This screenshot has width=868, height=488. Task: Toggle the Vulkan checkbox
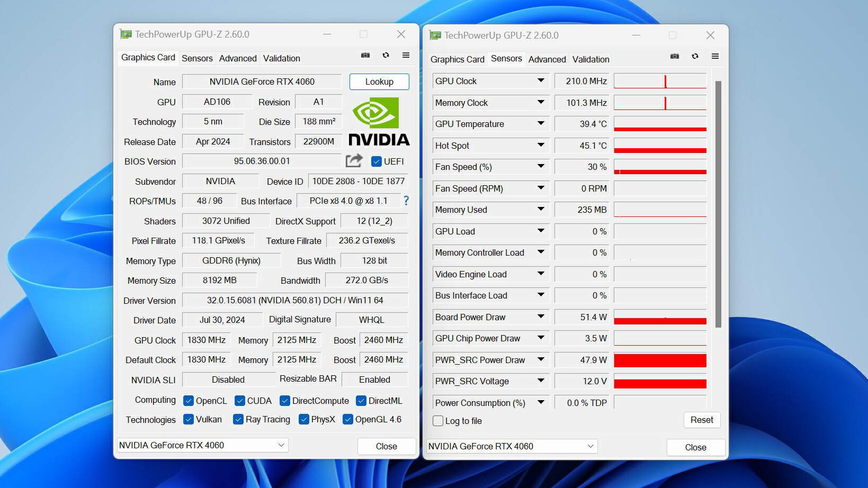coord(188,419)
